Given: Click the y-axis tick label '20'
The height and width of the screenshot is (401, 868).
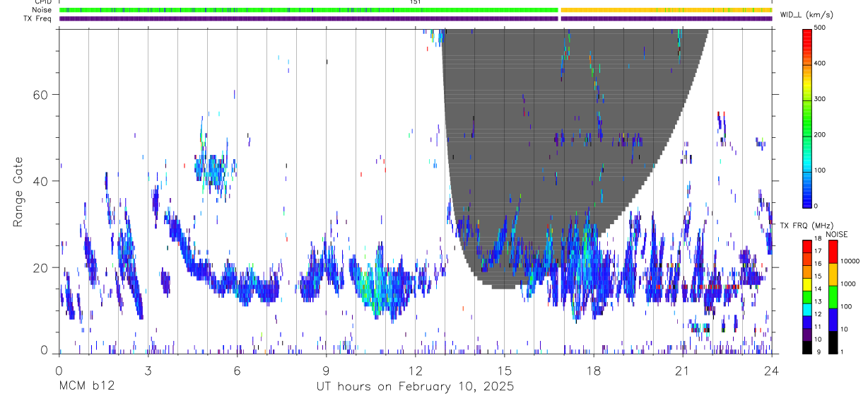Looking at the screenshot, I should point(41,267).
